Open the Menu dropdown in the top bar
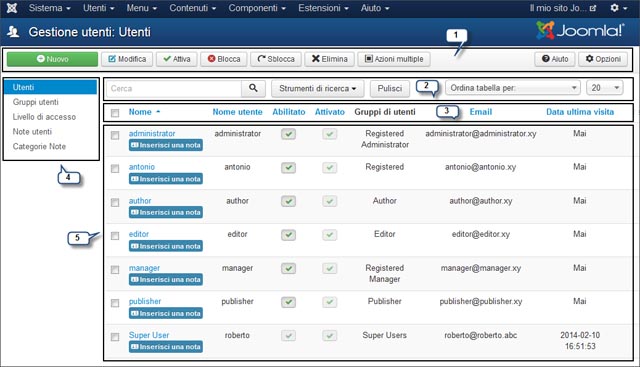Viewport: 640px width, 367px height. click(141, 8)
